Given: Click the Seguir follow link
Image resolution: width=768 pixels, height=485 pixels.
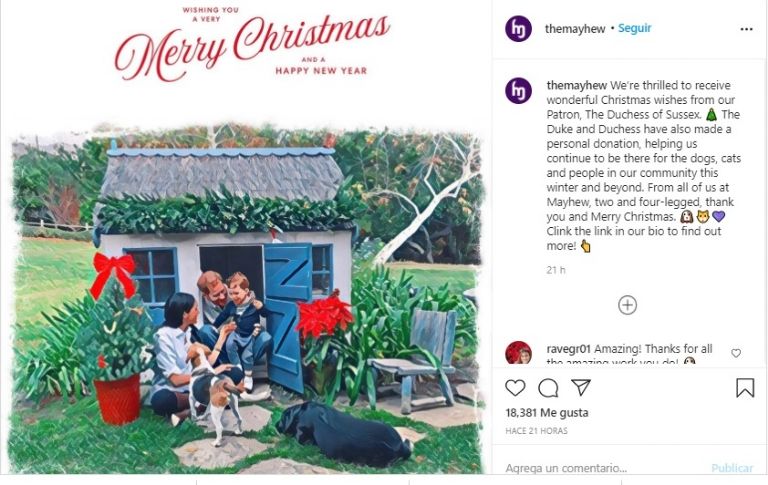Looking at the screenshot, I should point(634,29).
